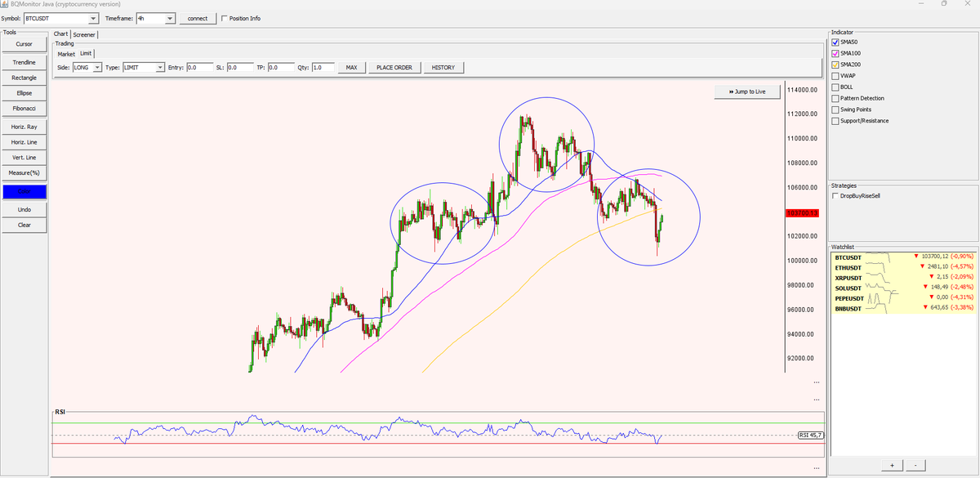
Task: Enable Swing Points checkbox
Action: [x=835, y=109]
